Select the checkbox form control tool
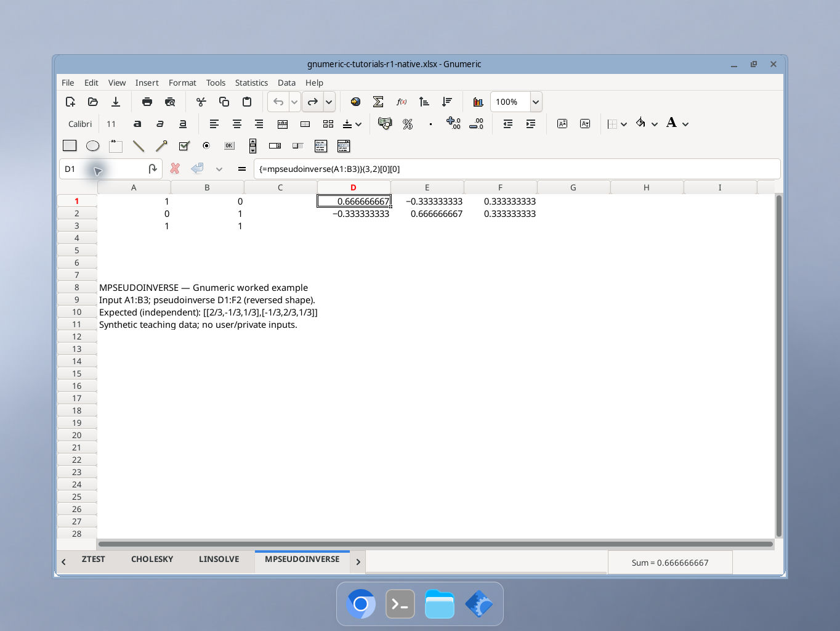The image size is (840, 631). point(184,146)
